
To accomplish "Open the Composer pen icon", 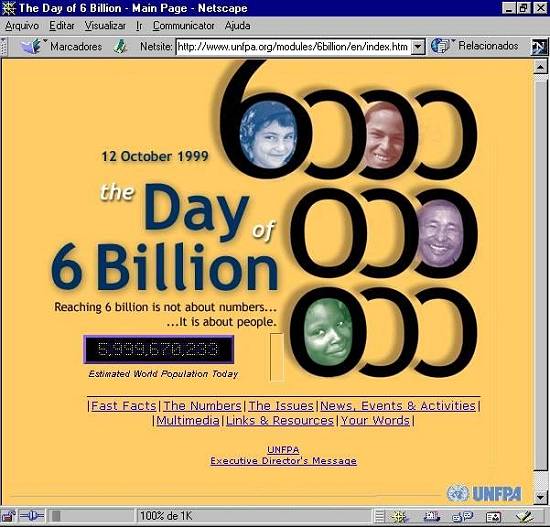I will tap(525, 516).
